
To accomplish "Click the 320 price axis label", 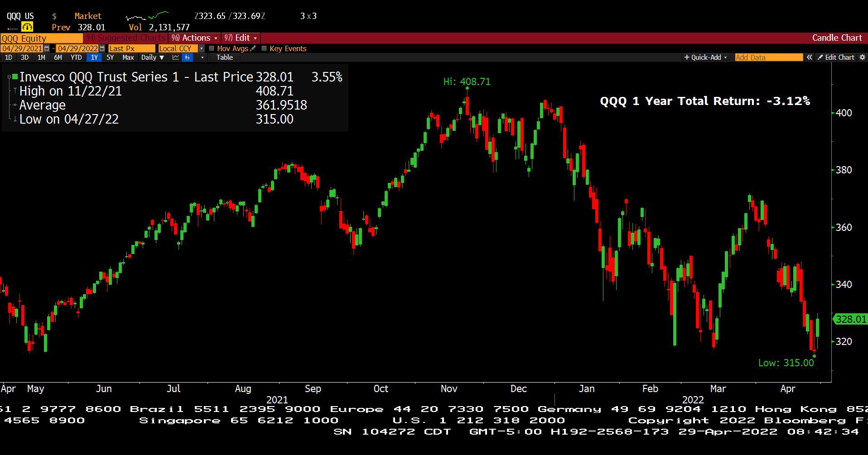I will point(844,341).
